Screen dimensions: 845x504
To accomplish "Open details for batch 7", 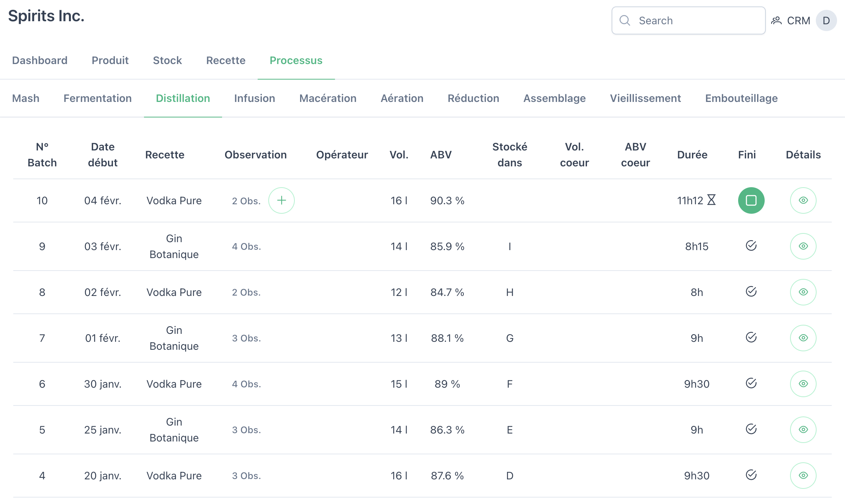I will coord(803,338).
